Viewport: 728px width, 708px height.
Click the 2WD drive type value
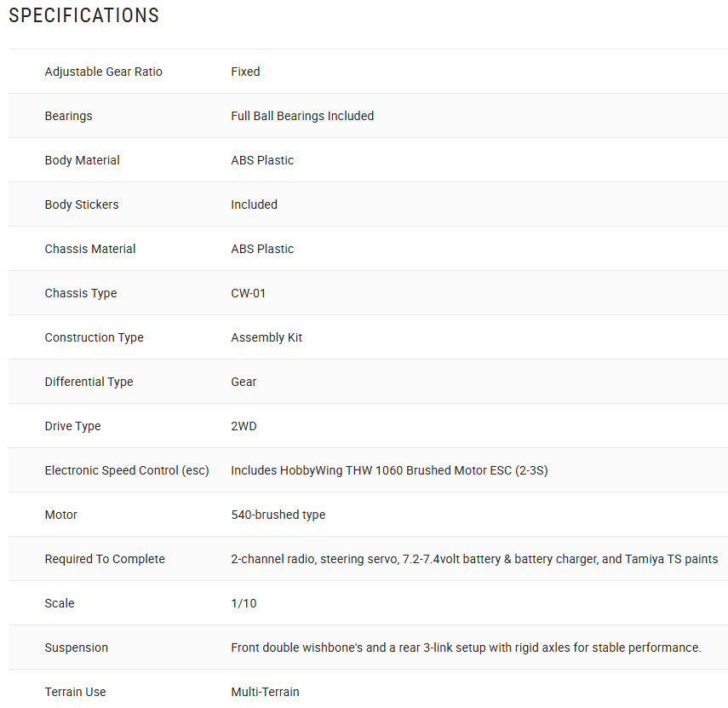(x=244, y=426)
